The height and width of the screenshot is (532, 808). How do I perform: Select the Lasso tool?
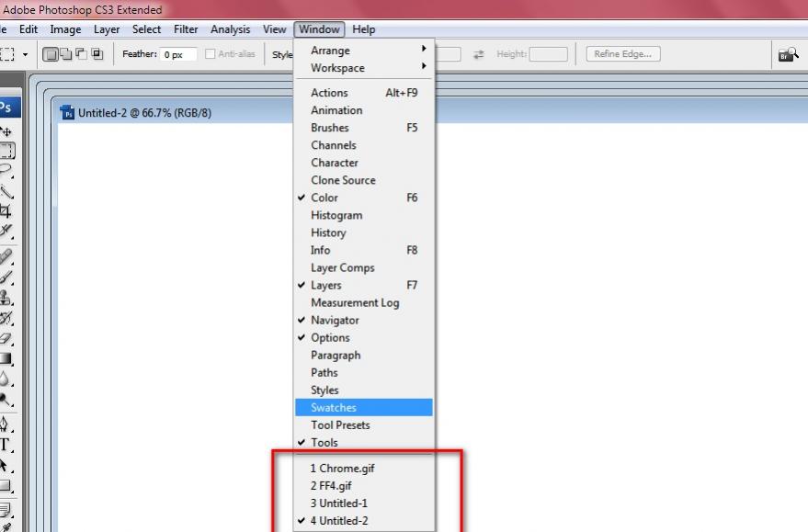(x=6, y=171)
